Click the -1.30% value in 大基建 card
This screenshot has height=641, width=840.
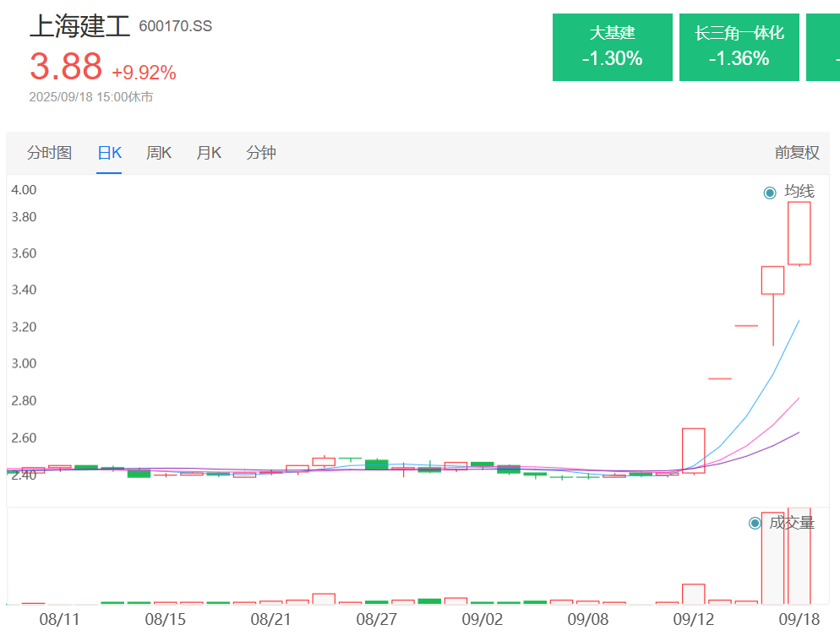(613, 57)
